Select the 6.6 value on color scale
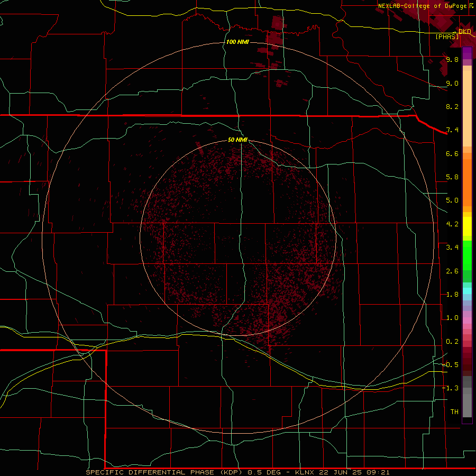The image size is (476, 476). coord(452,153)
